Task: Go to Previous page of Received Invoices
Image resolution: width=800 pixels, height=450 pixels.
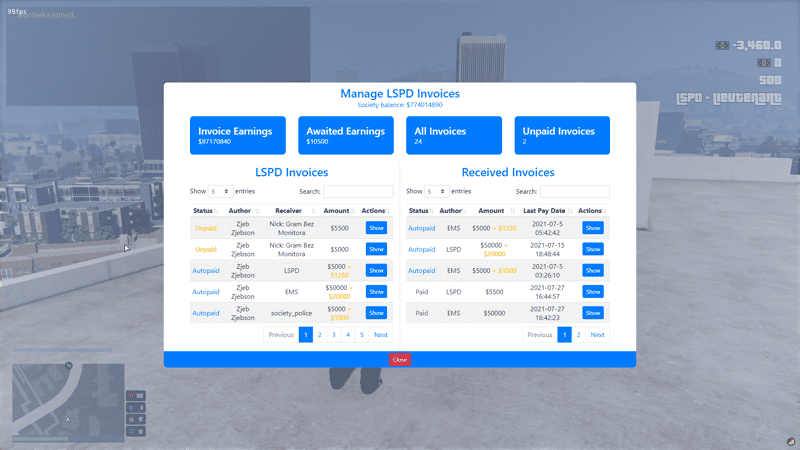Action: tap(540, 335)
